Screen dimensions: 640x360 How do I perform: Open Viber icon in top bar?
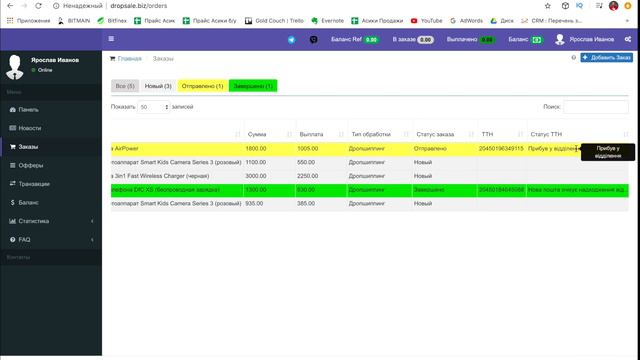(x=313, y=40)
